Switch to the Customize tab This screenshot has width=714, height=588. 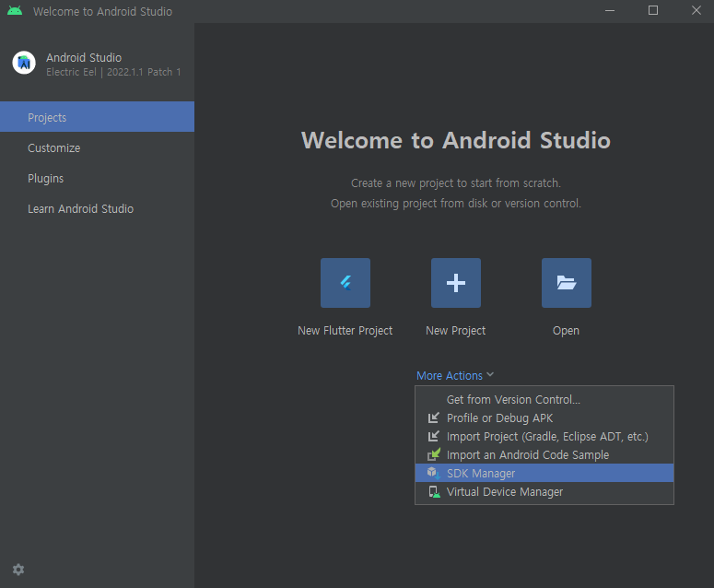(97, 147)
